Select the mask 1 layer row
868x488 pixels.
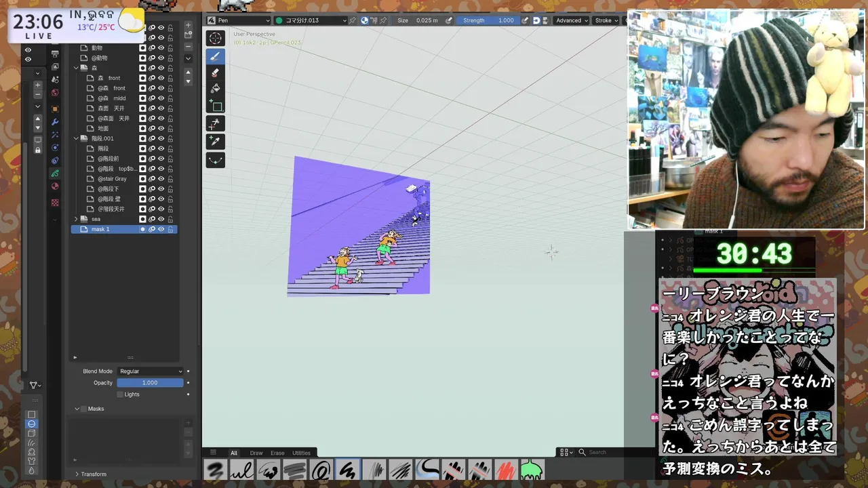(x=124, y=229)
